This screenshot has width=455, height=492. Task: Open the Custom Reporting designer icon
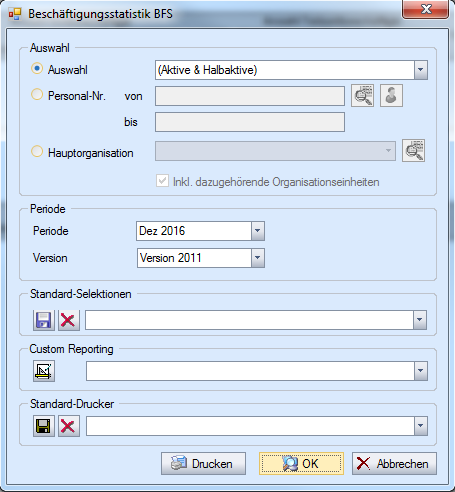point(44,371)
